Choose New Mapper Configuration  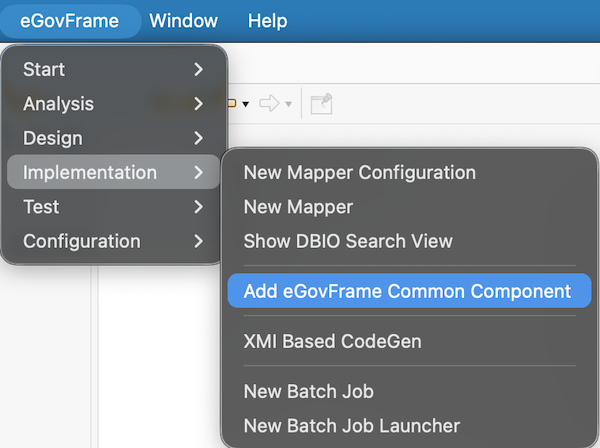pyautogui.click(x=359, y=172)
